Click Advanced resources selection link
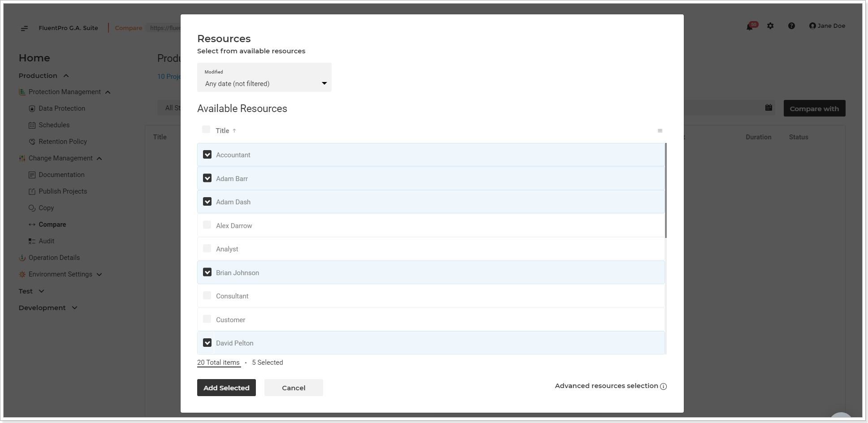 pyautogui.click(x=606, y=386)
